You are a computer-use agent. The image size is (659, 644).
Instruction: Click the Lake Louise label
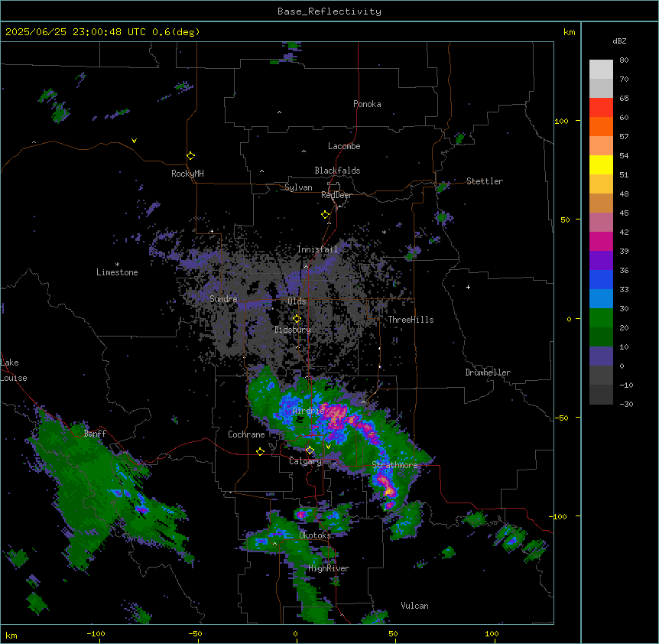[x=14, y=370]
